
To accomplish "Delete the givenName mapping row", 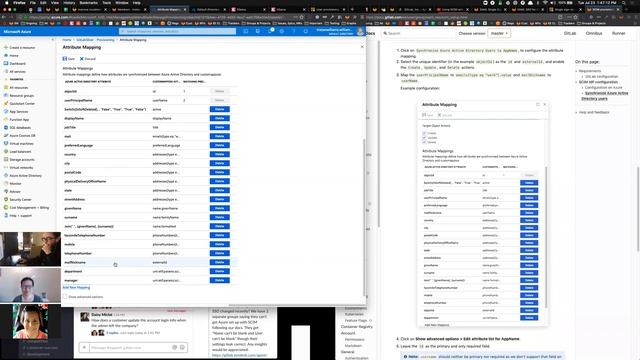I will [220, 208].
